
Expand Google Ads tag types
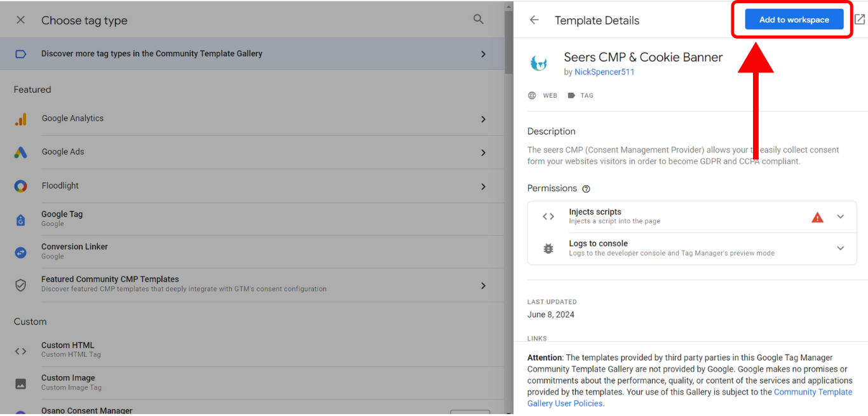click(484, 153)
